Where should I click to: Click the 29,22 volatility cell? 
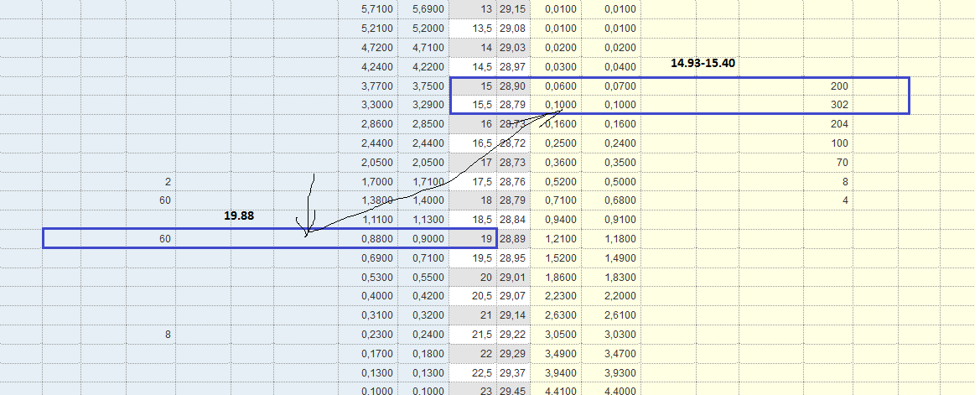[511, 335]
